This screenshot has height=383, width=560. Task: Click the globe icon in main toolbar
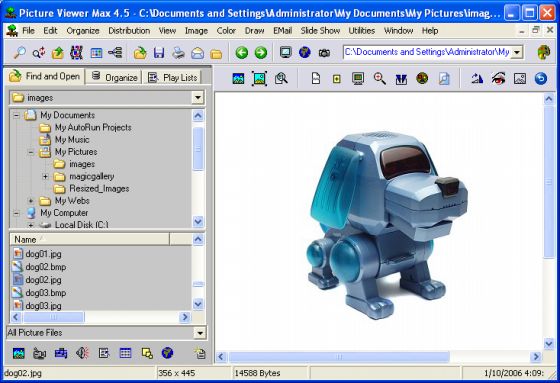pos(305,53)
